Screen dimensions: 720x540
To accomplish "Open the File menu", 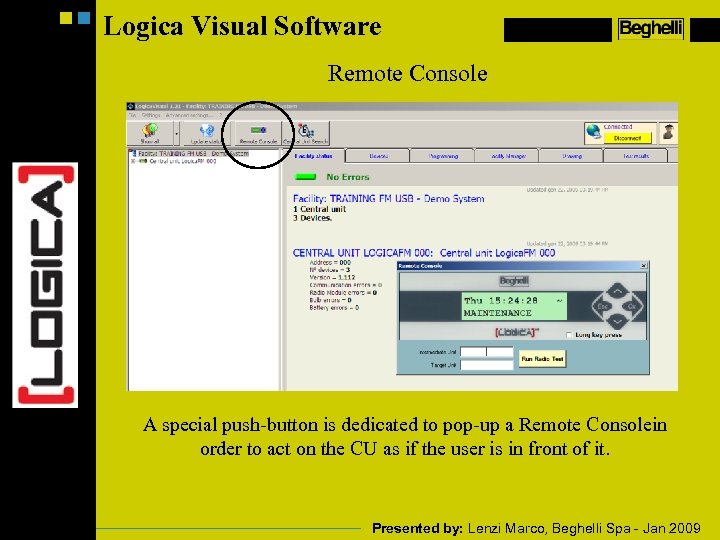I will (x=132, y=115).
